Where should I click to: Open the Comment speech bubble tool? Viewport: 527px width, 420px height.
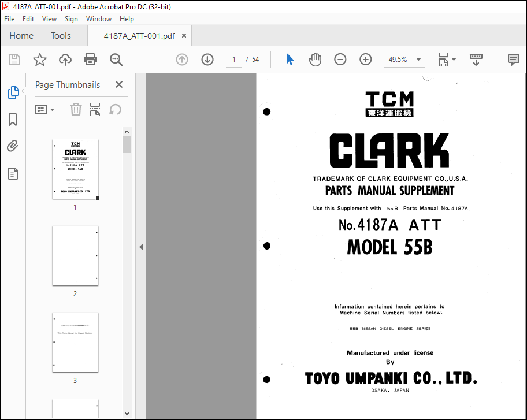(x=513, y=60)
